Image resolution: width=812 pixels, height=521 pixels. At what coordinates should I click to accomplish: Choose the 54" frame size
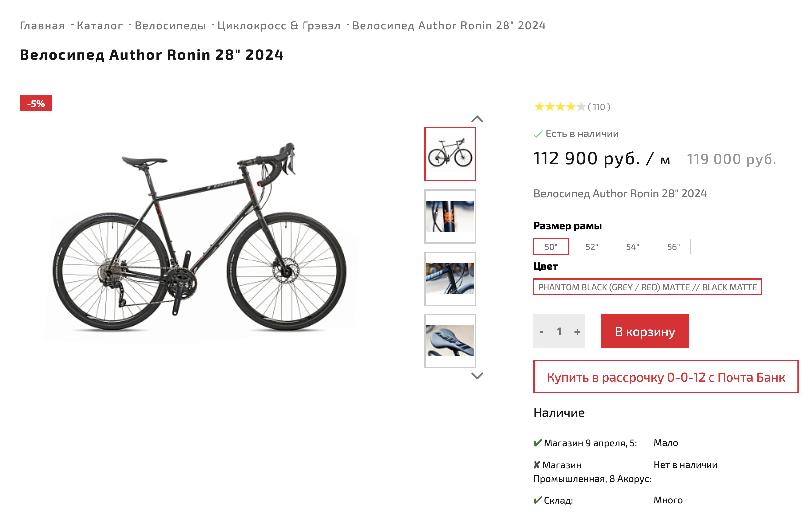632,247
